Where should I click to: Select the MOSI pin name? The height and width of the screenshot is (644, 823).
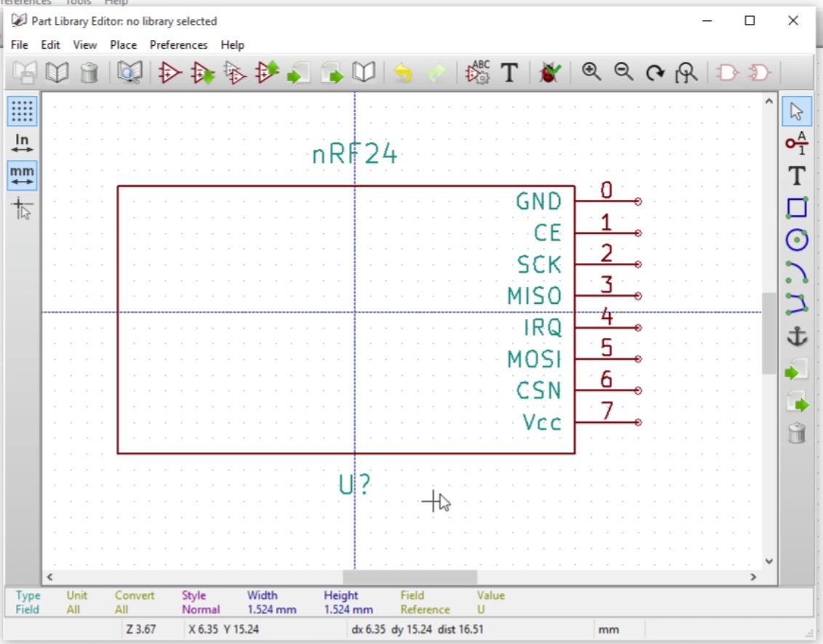(534, 359)
